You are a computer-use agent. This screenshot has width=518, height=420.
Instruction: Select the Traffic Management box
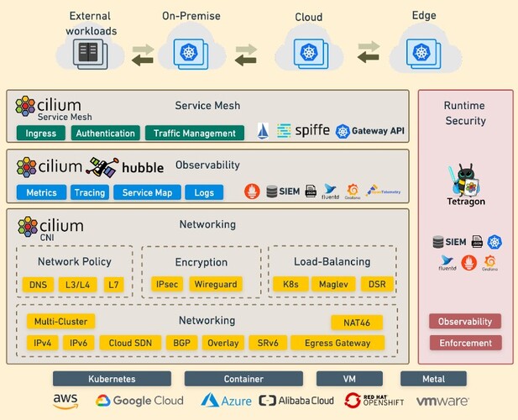click(195, 134)
